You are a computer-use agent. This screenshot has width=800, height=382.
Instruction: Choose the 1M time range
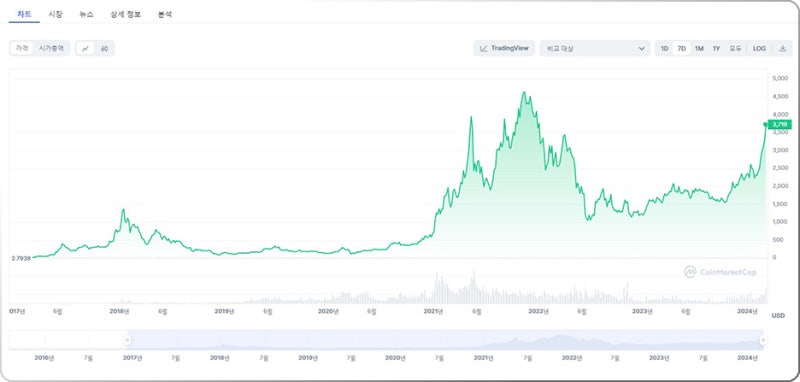click(x=699, y=48)
